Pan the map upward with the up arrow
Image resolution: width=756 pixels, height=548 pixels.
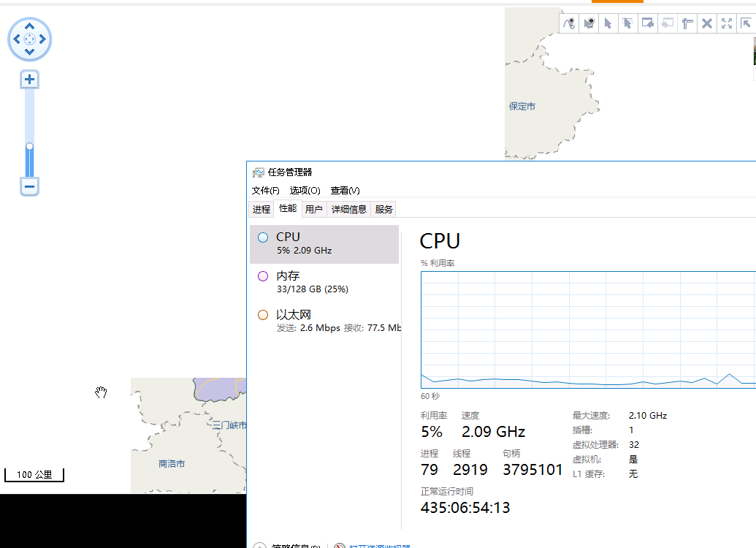click(29, 26)
